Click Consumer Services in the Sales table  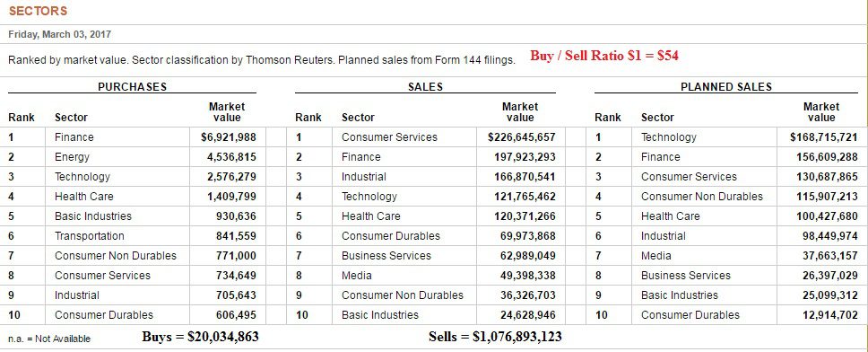(x=389, y=136)
